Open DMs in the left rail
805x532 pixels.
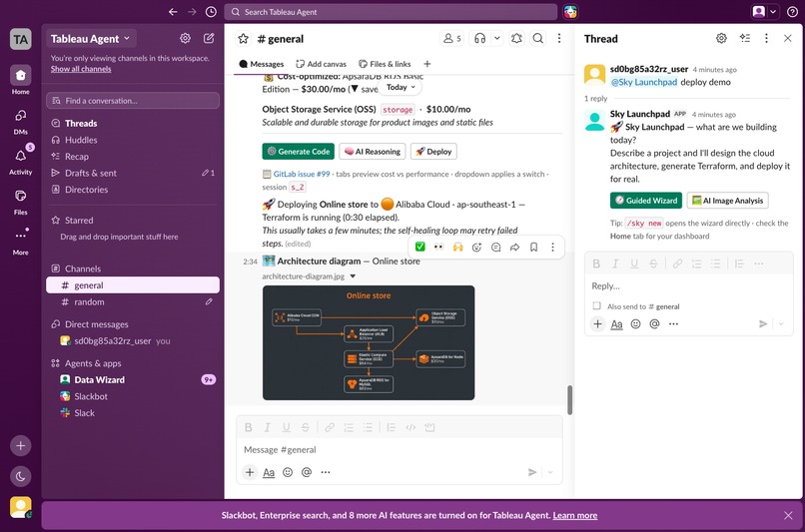(21, 121)
